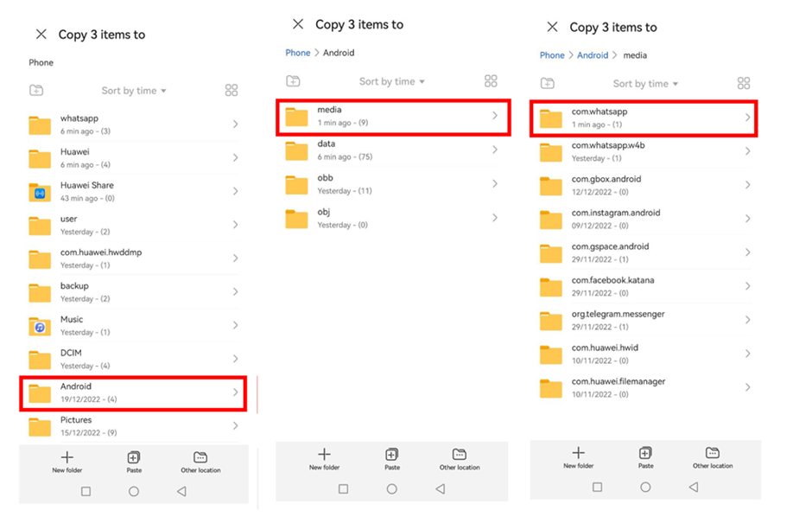Image resolution: width=812 pixels, height=523 pixels.
Task: Switch to grid view in left Phone panel
Action: [232, 90]
